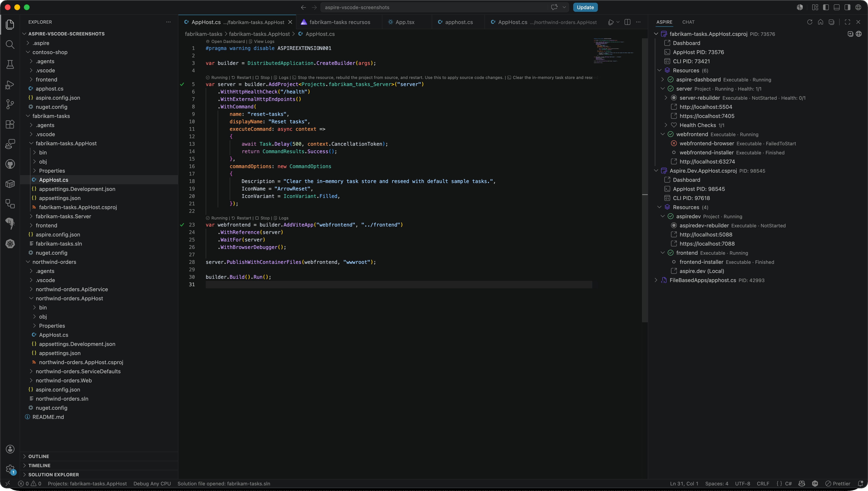Screen dimensions: 868x491
Task: Go back in navigation history
Action: pyautogui.click(x=303, y=7)
